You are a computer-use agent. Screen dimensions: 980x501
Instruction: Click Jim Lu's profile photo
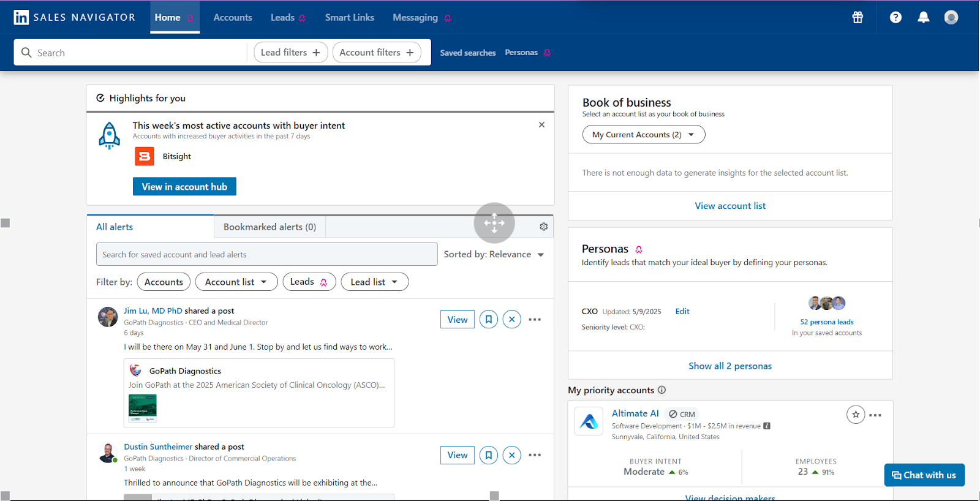[x=108, y=317]
